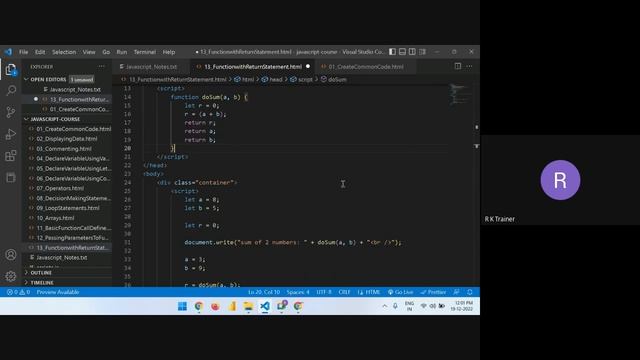The image size is (640, 360).
Task: Expand the Outline section
Action: coord(41,273)
